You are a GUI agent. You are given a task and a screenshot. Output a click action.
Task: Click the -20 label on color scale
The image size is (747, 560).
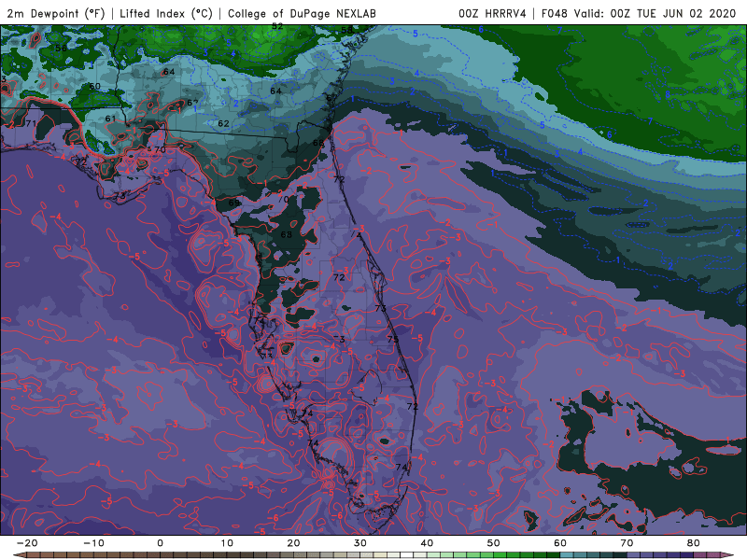click(27, 543)
